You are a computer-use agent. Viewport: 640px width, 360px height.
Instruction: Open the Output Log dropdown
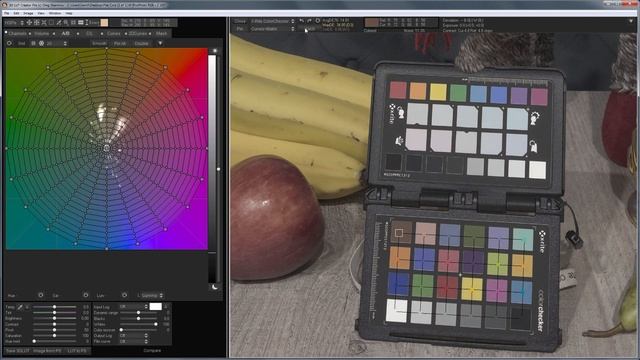pos(133,336)
